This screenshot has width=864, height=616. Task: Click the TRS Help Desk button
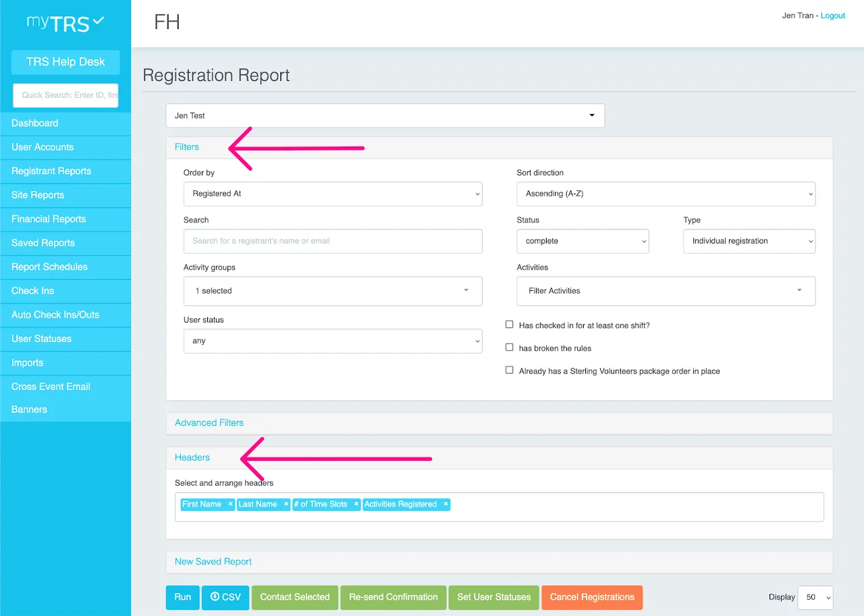[65, 62]
